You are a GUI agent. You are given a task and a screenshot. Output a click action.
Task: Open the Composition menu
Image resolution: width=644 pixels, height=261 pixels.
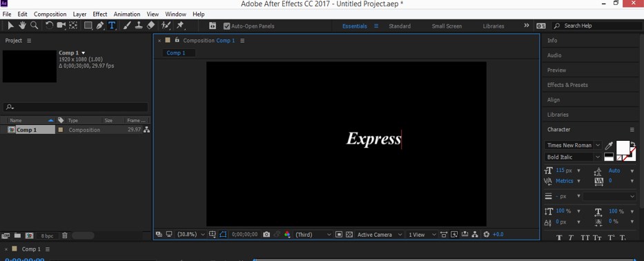pos(50,14)
